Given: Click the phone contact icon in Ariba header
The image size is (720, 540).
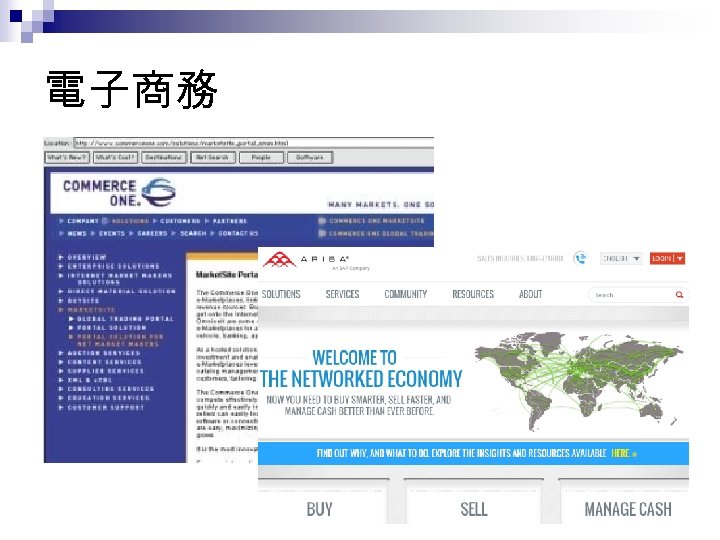Looking at the screenshot, I should pos(580,259).
